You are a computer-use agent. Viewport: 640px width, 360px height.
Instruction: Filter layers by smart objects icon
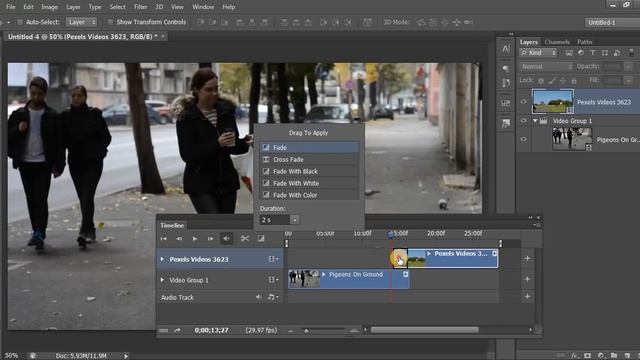617,53
